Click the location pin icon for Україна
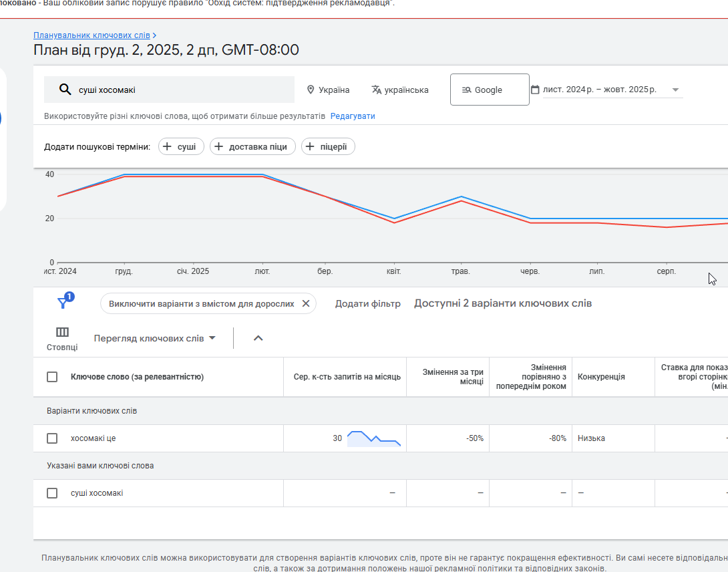Viewport: 728px width, 572px height. tap(311, 90)
